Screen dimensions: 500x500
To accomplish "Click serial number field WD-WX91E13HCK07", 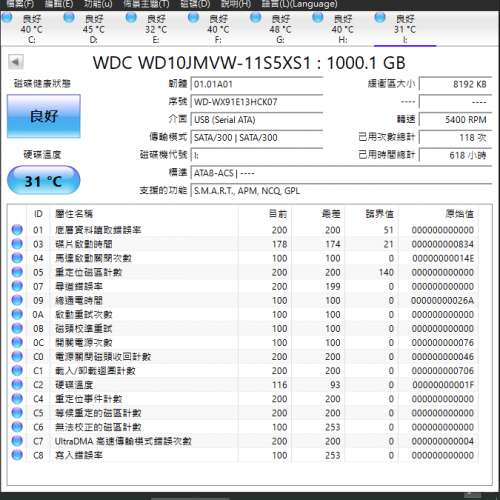I will 257,102.
